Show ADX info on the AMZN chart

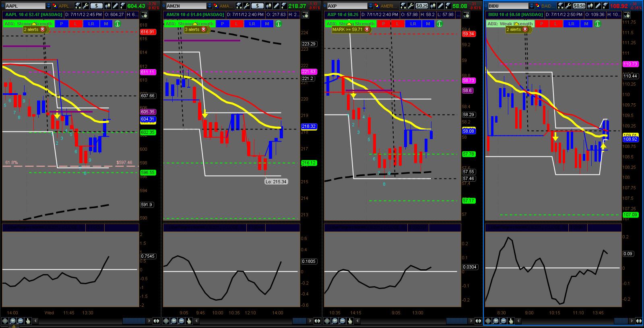click(x=278, y=24)
